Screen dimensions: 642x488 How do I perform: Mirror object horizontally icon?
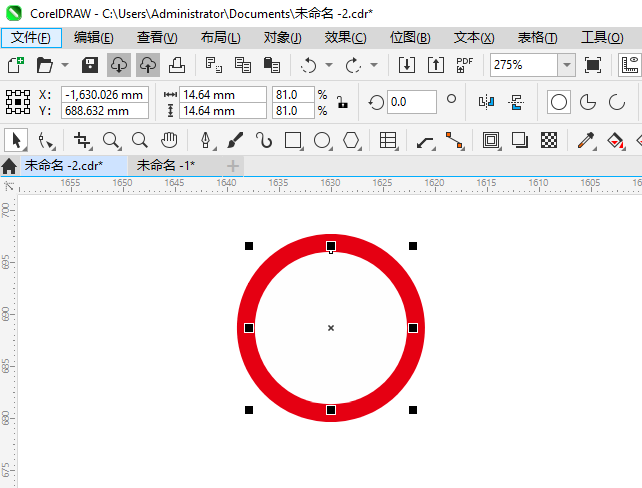pos(486,102)
